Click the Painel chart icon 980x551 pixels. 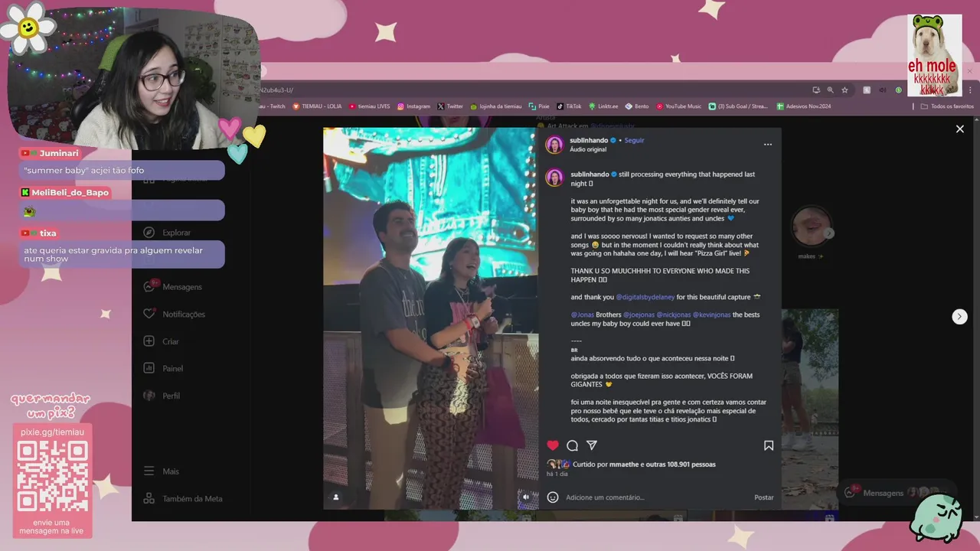[149, 368]
